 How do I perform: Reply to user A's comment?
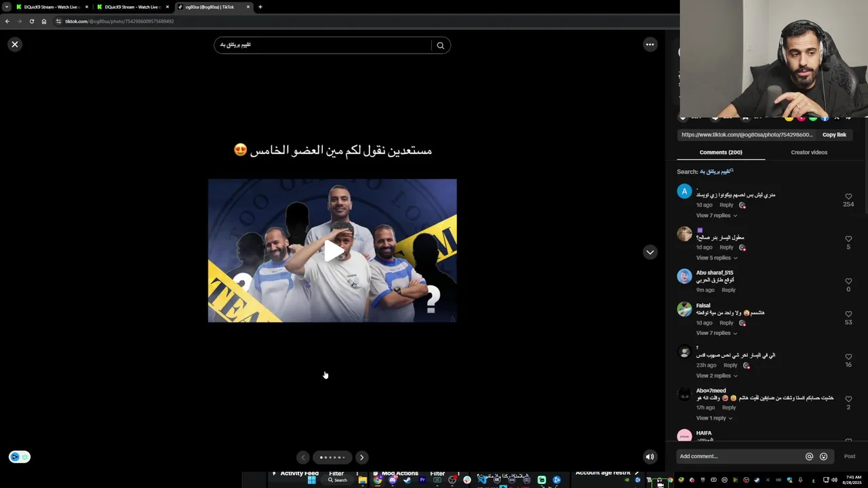coord(726,205)
